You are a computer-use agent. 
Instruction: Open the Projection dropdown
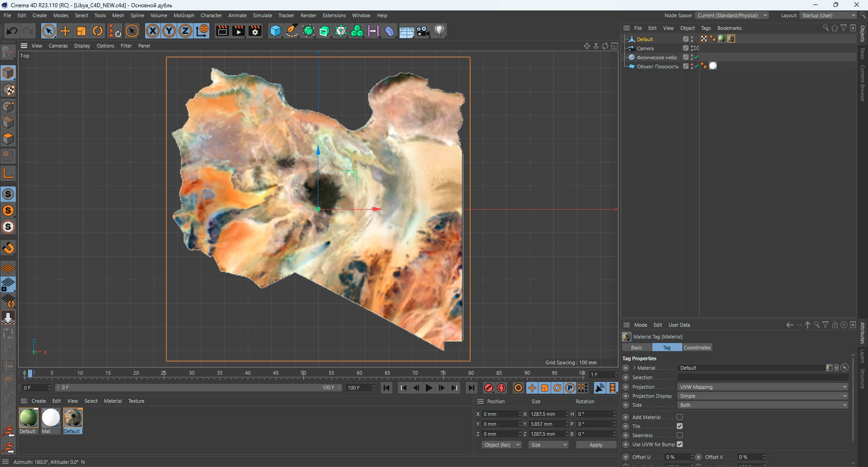[763, 387]
